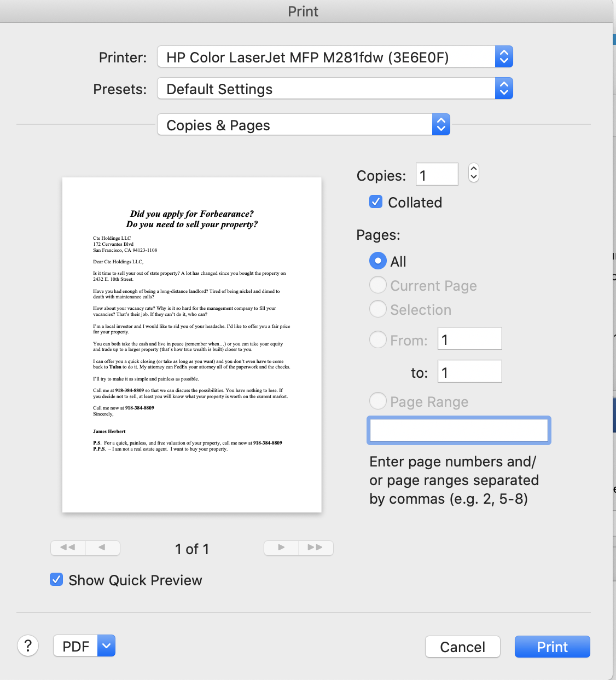Select the All pages radio button
The height and width of the screenshot is (680, 616).
click(x=377, y=261)
